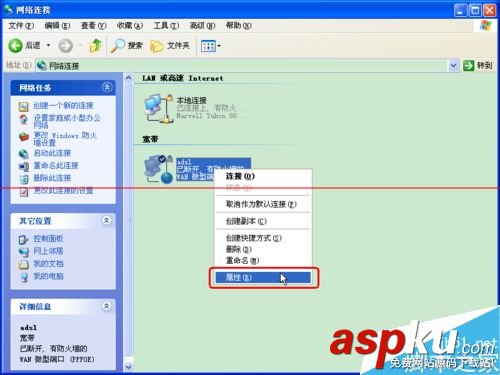Choose 取消作为默认连接 in context menu
This screenshot has width=500, height=375.
point(263,204)
